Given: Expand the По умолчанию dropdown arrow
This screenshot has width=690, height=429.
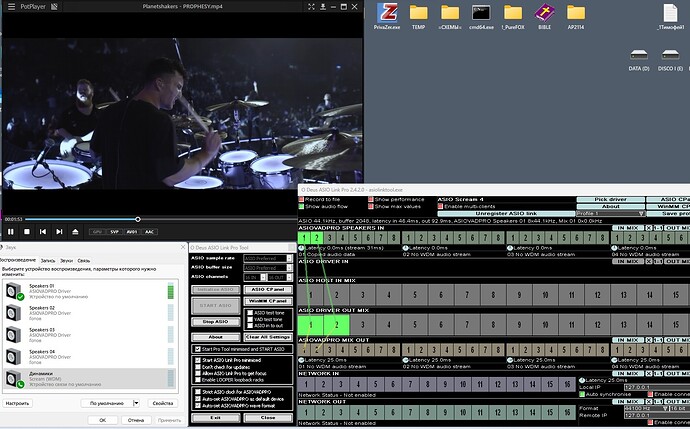Looking at the screenshot, I should click(x=136, y=403).
